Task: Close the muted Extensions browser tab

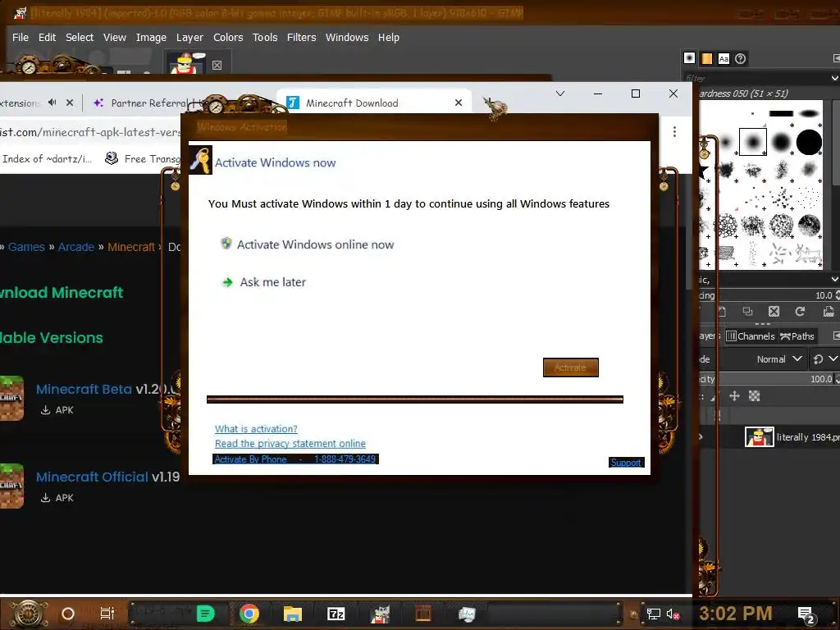Action: [70, 103]
